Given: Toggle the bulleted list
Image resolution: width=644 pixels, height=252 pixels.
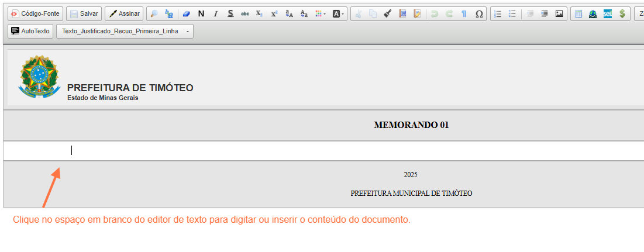Looking at the screenshot, I should pos(512,13).
